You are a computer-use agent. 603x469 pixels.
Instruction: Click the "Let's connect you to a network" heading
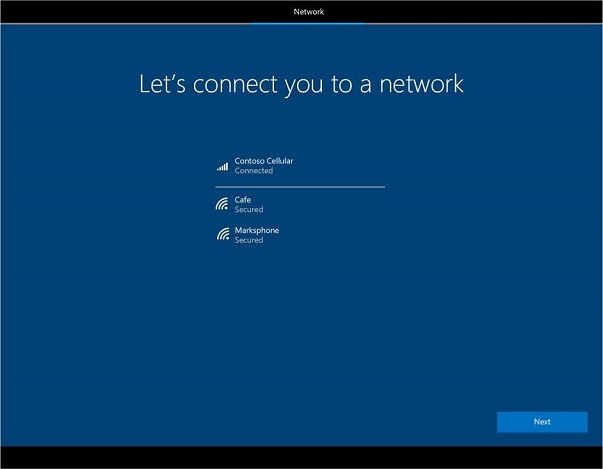point(302,85)
